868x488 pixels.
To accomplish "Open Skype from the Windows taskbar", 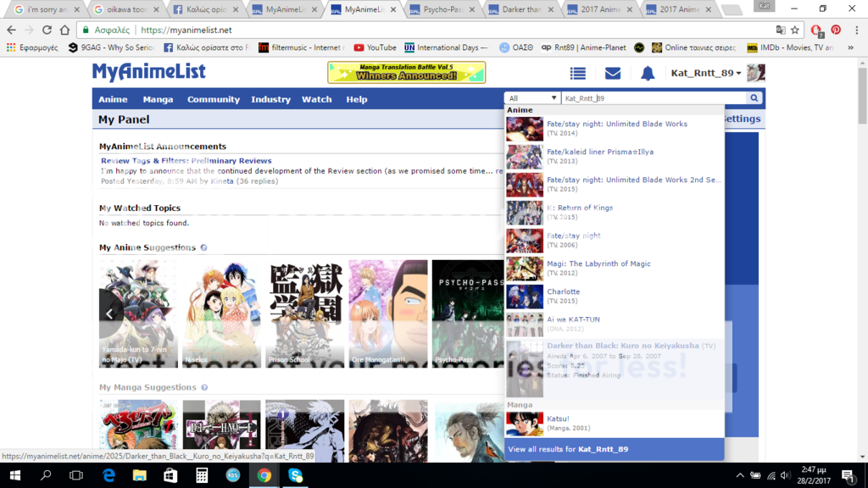I will 295,475.
